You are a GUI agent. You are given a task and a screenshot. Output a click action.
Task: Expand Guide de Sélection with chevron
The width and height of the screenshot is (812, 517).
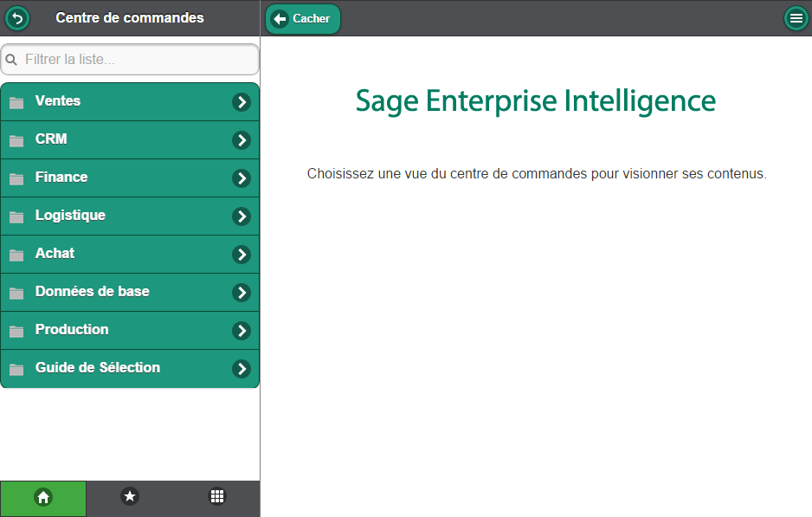pyautogui.click(x=242, y=369)
